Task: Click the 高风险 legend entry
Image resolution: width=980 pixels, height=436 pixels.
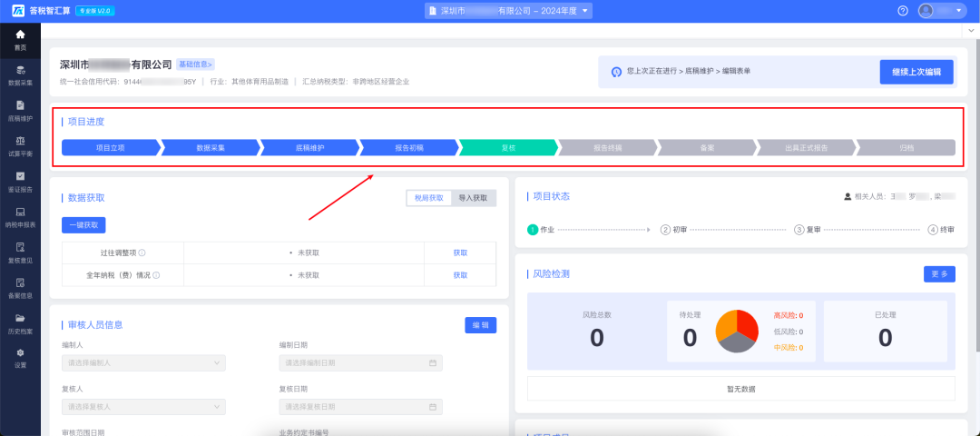Action: point(789,316)
